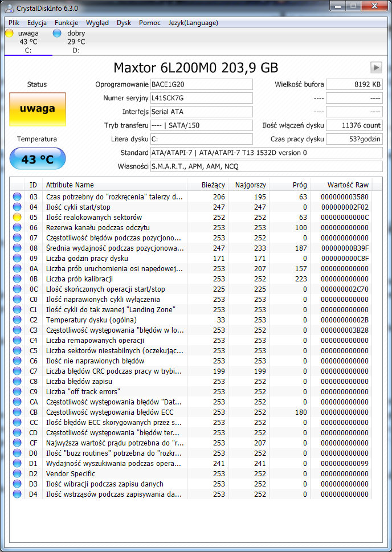Click the Wielkość bufora field 8192 KB
The width and height of the screenshot is (392, 552).
354,84
